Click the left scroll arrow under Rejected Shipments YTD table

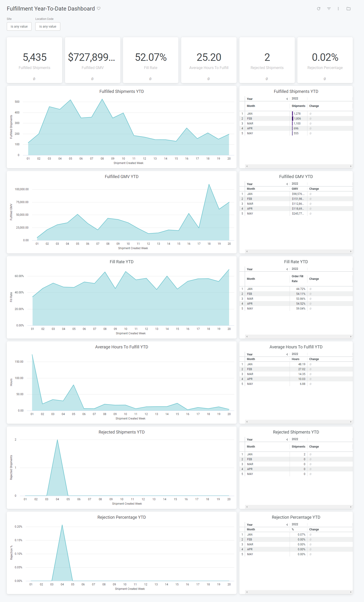pyautogui.click(x=247, y=507)
